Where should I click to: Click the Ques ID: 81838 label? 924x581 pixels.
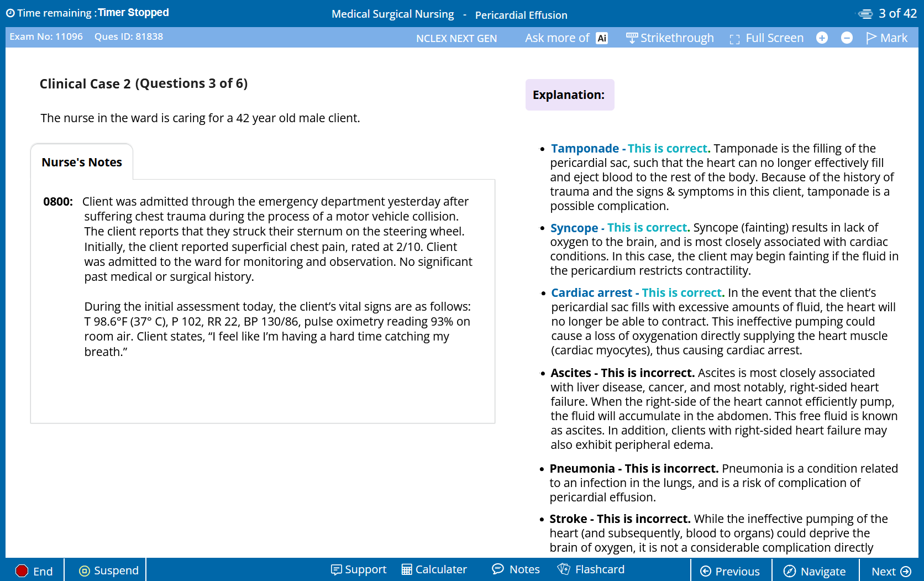click(x=129, y=36)
